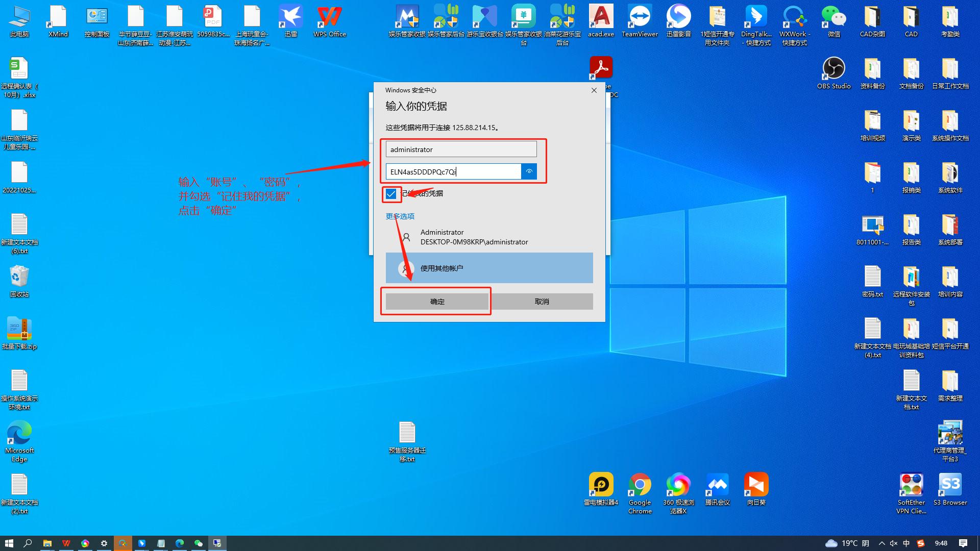The image size is (980, 551).
Task: Click the 确定 button in credentials dialog
Action: click(x=437, y=302)
